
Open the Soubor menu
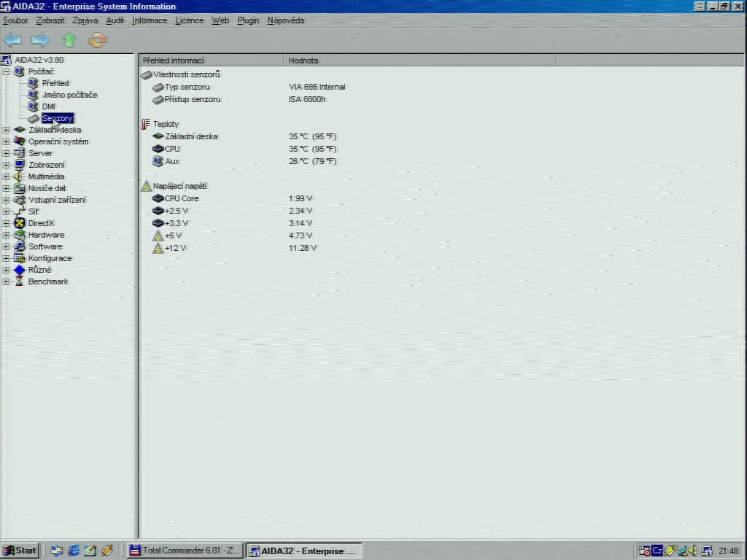[15, 20]
